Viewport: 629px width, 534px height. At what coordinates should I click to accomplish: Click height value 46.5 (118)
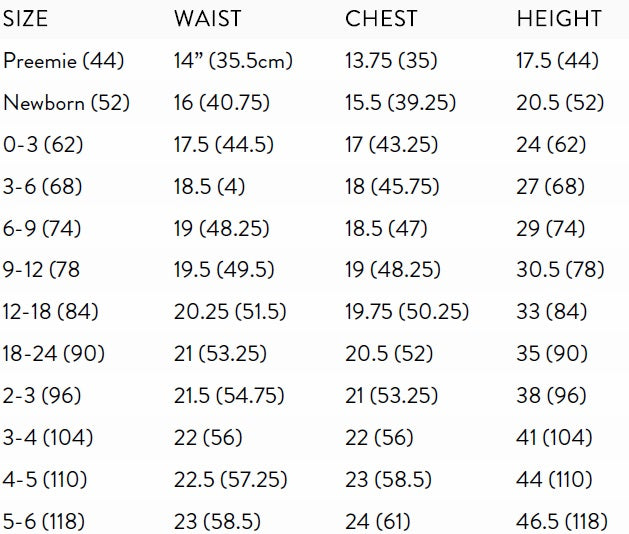[562, 522]
